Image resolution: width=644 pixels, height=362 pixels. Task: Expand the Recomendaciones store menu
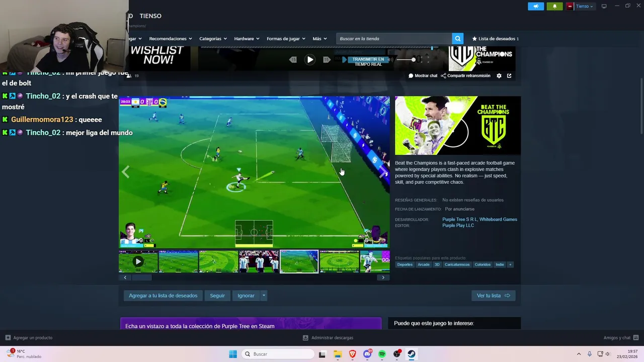coord(171,39)
